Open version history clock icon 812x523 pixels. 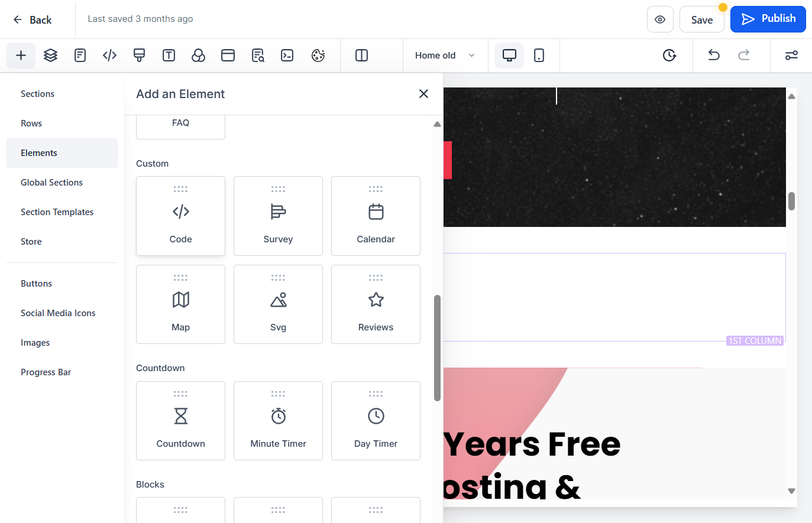tap(669, 56)
